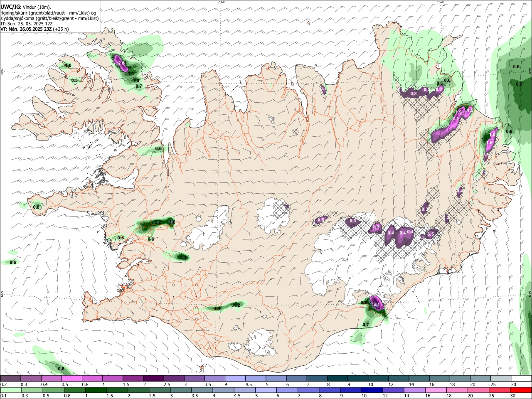Pick the red-pink lower swatch at 25
Screen dimensions: 532x399
pos(499,390)
